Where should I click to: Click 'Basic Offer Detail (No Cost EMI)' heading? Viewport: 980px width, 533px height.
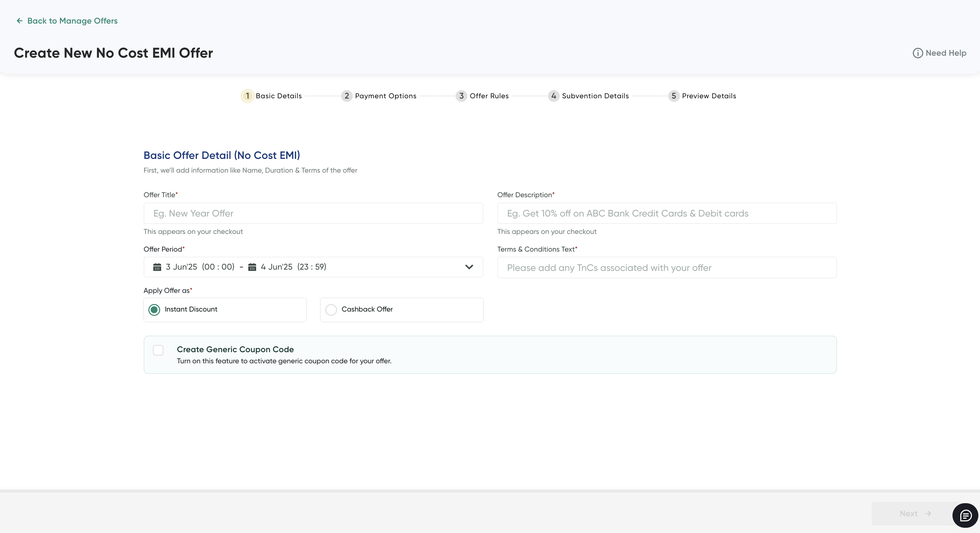tap(222, 155)
